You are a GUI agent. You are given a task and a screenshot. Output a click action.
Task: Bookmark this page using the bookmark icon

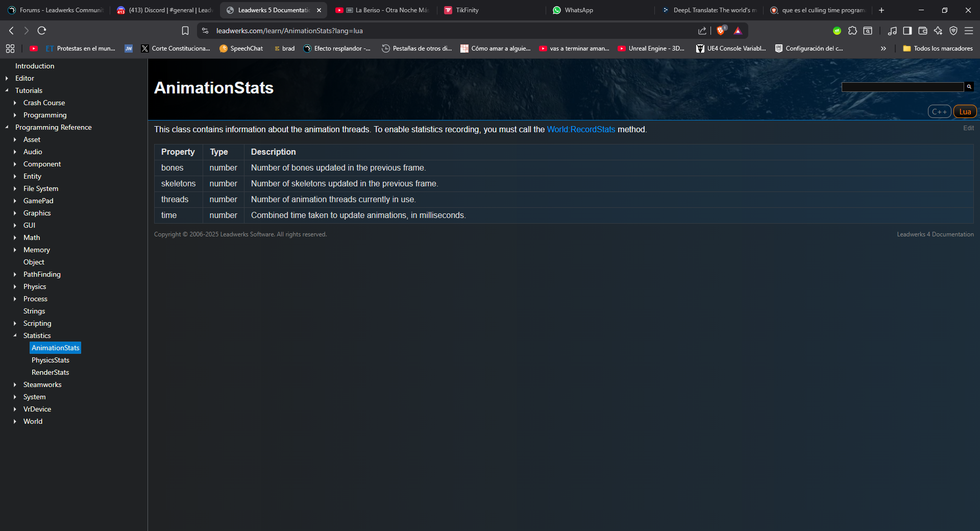[x=185, y=31]
